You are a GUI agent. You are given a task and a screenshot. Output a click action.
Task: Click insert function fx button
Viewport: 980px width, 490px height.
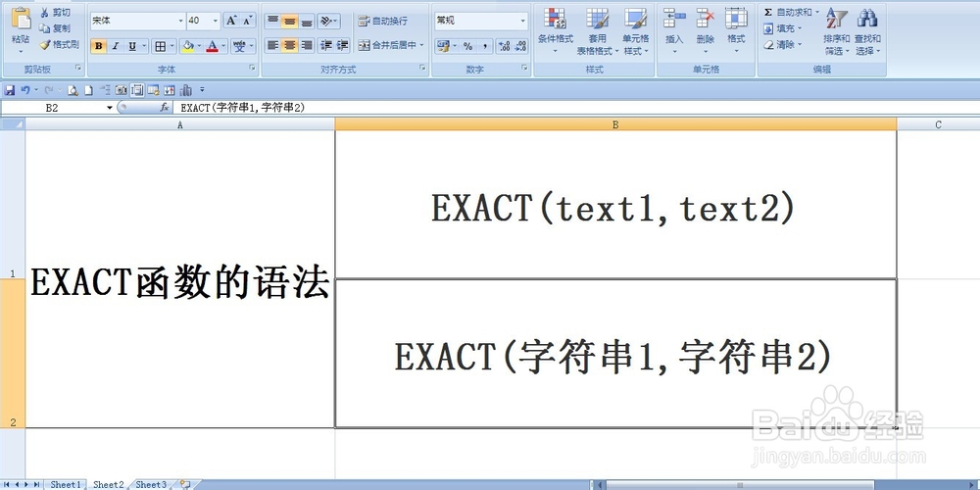[165, 108]
